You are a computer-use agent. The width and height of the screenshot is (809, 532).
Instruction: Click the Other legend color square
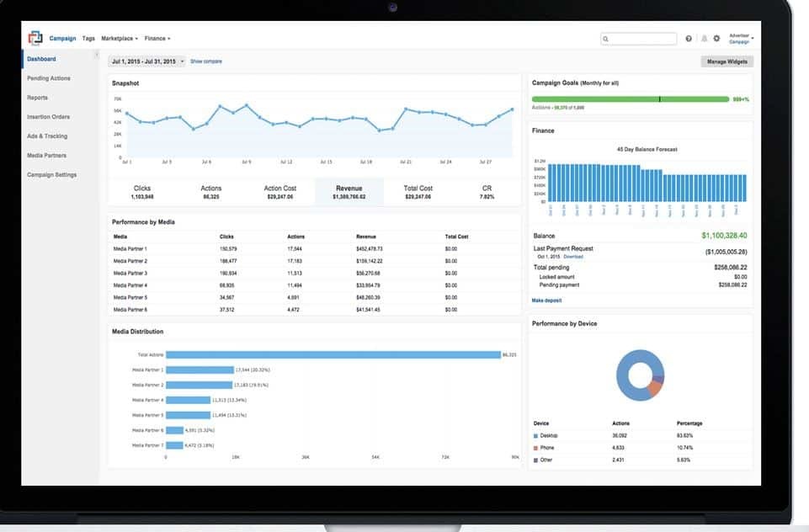tap(535, 460)
